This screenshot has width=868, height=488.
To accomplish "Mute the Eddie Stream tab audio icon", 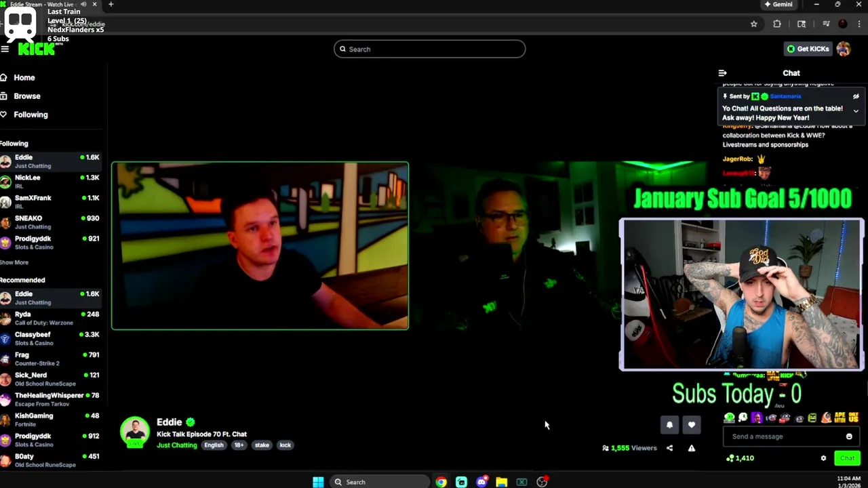I will coord(83,4).
